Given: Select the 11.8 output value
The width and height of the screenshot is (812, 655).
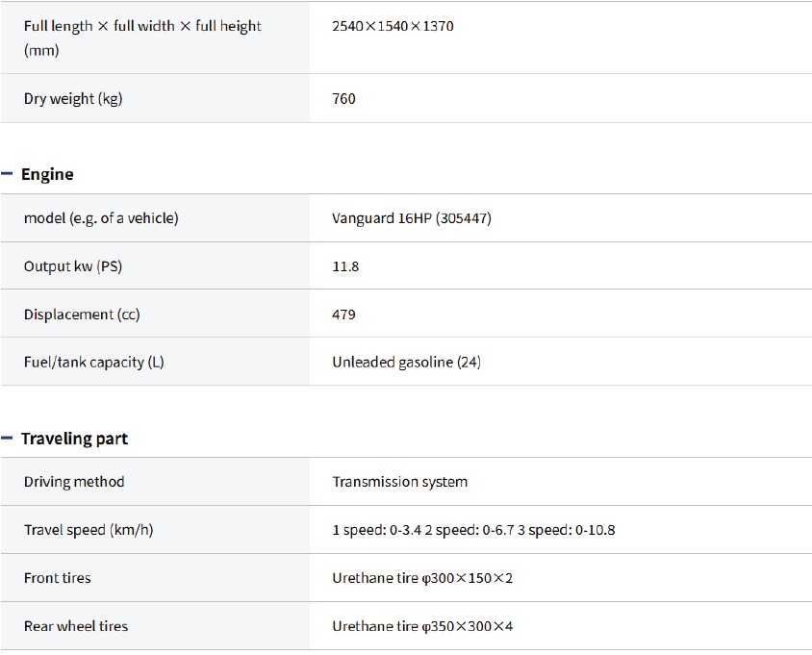Looking at the screenshot, I should [345, 266].
